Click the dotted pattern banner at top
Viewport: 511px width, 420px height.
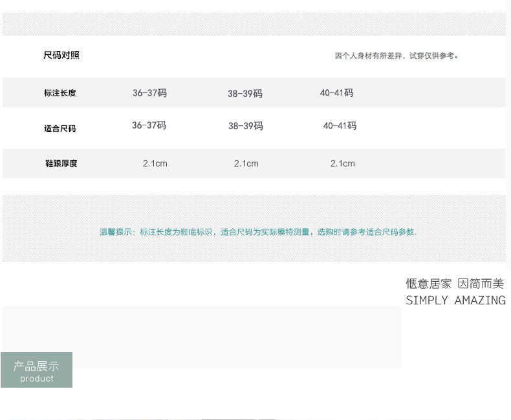[x=254, y=24]
